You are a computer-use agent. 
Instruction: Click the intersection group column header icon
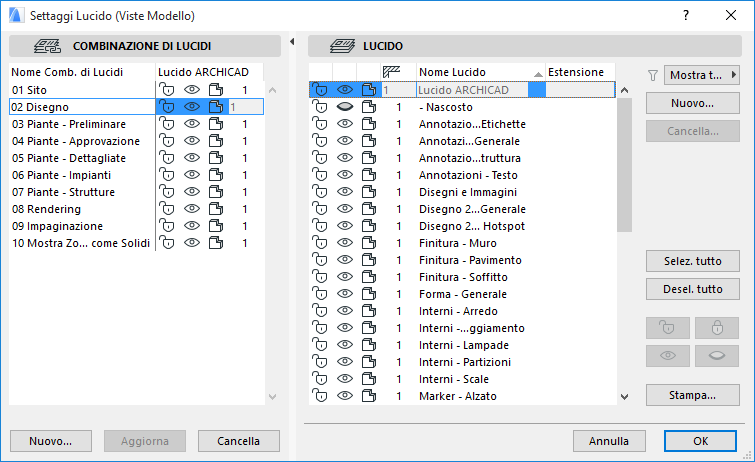click(x=391, y=72)
